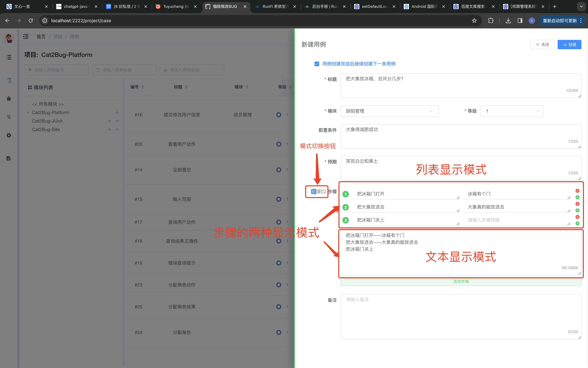Add submodule to Cat2Bug-Platform with plus
The height and width of the screenshot is (368, 588).
tap(117, 112)
